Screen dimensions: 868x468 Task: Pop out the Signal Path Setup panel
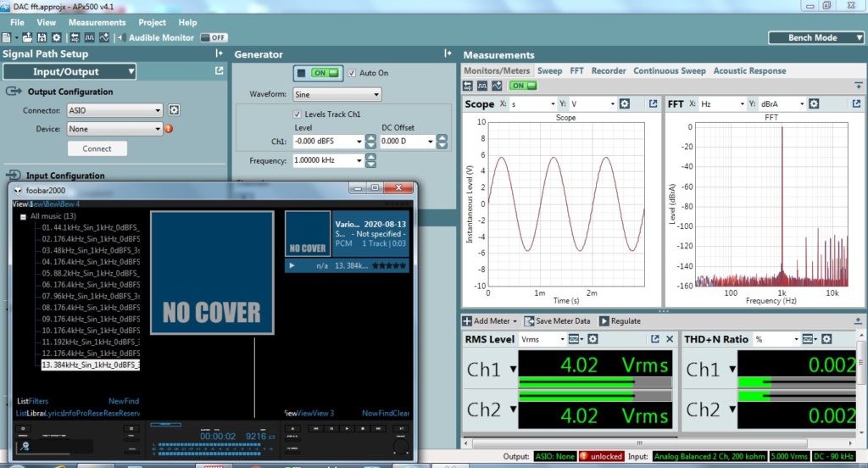(219, 71)
